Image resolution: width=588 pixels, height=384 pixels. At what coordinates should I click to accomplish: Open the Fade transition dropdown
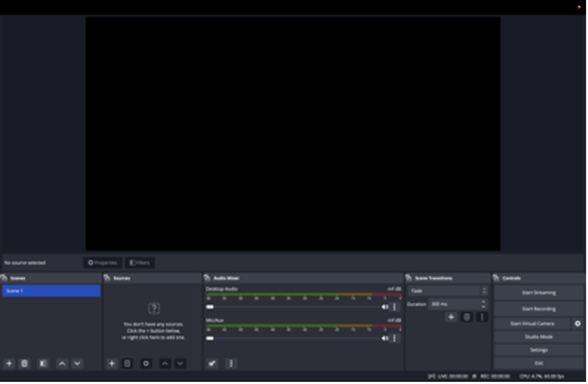(449, 292)
